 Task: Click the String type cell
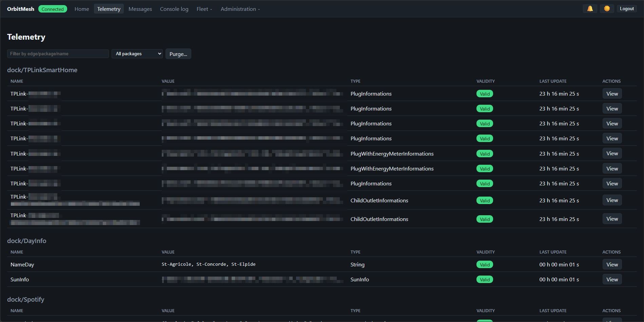tap(357, 264)
